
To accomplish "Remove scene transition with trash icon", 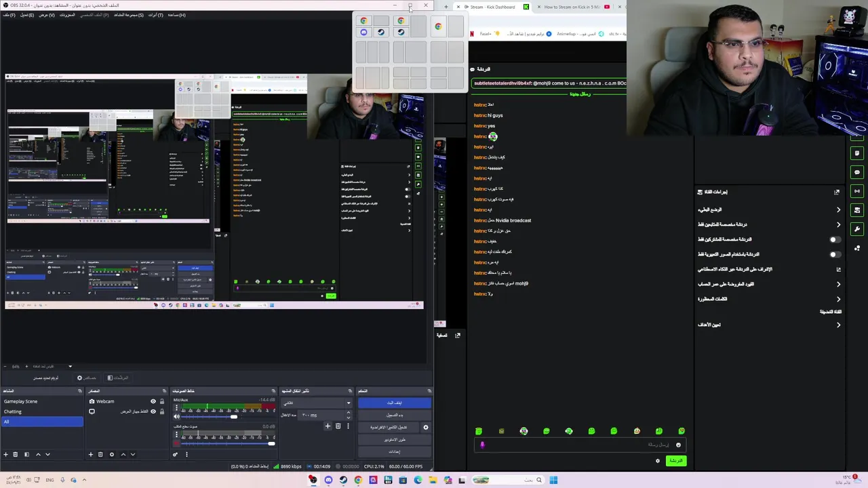I will pos(338,426).
